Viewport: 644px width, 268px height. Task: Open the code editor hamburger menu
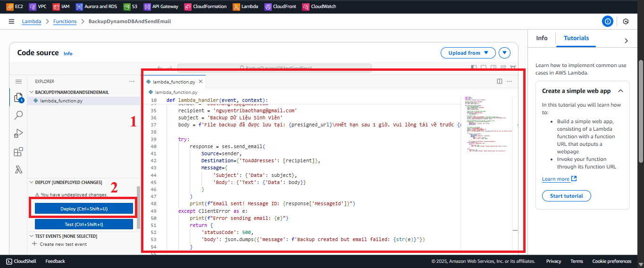pyautogui.click(x=18, y=82)
